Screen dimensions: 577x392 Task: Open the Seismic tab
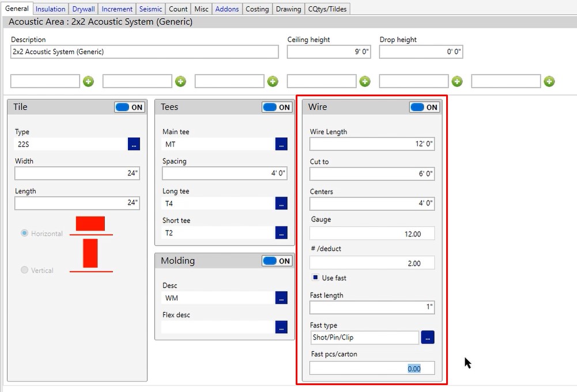tap(150, 9)
